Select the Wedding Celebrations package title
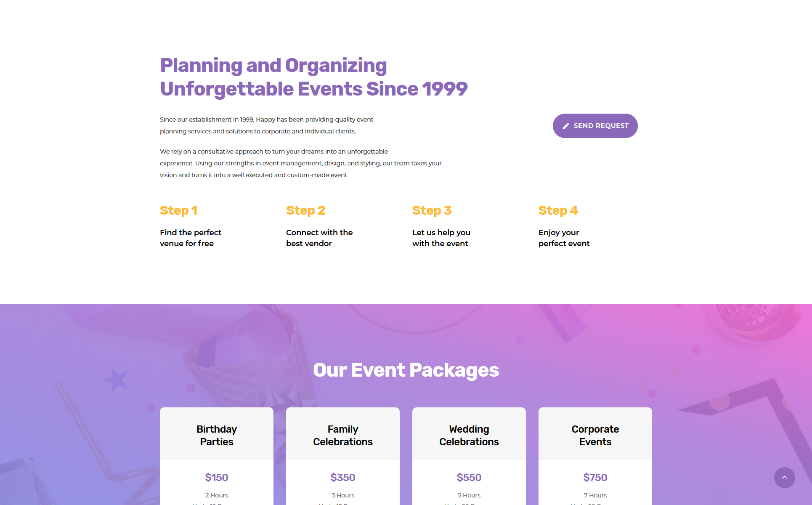 click(x=469, y=435)
